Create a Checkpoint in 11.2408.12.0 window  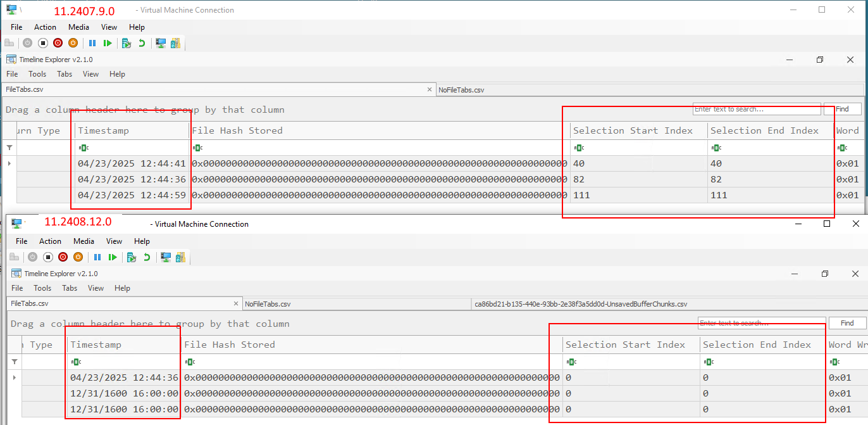tap(132, 257)
